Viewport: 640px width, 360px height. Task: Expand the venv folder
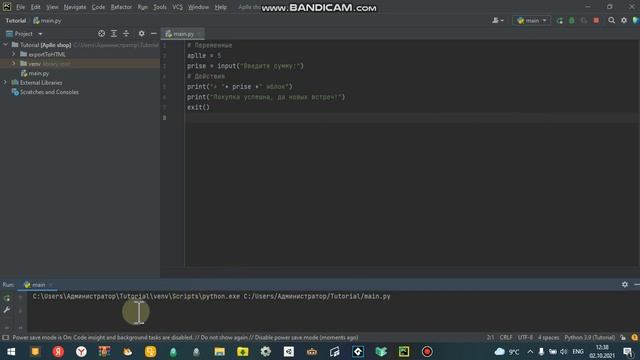14,64
